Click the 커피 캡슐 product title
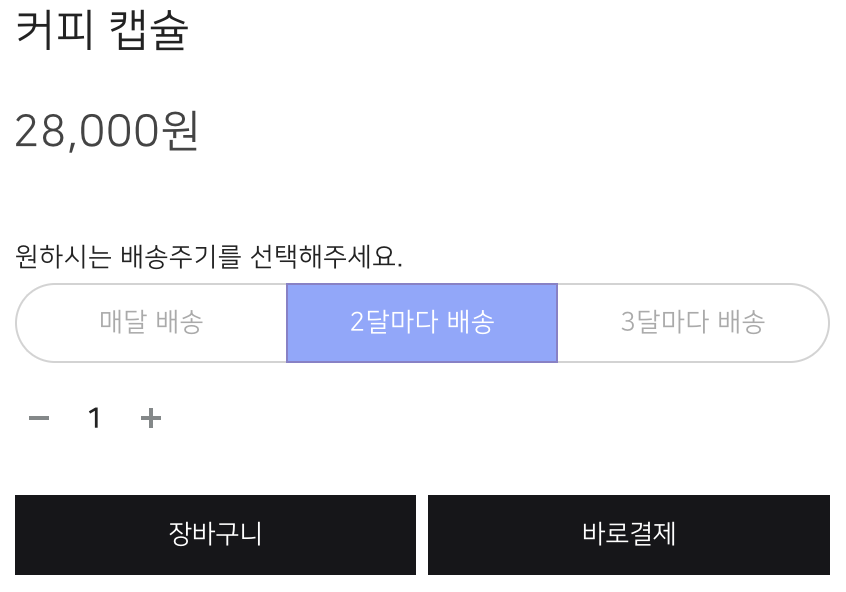The image size is (846, 592). click(102, 32)
